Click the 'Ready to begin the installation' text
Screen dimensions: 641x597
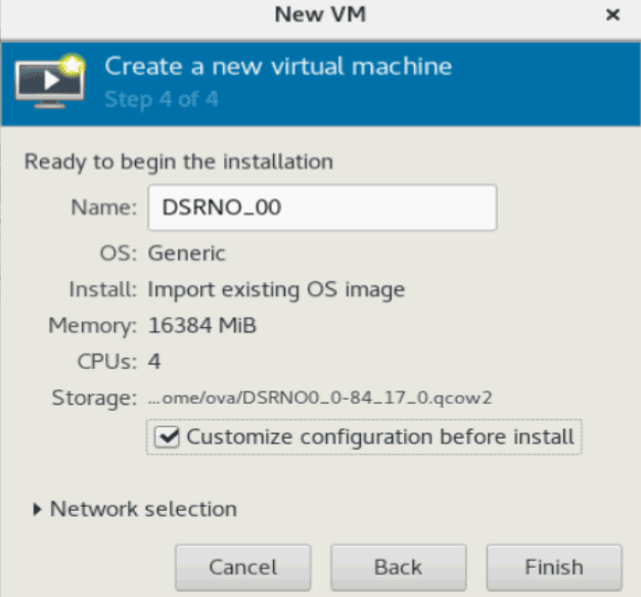179,162
